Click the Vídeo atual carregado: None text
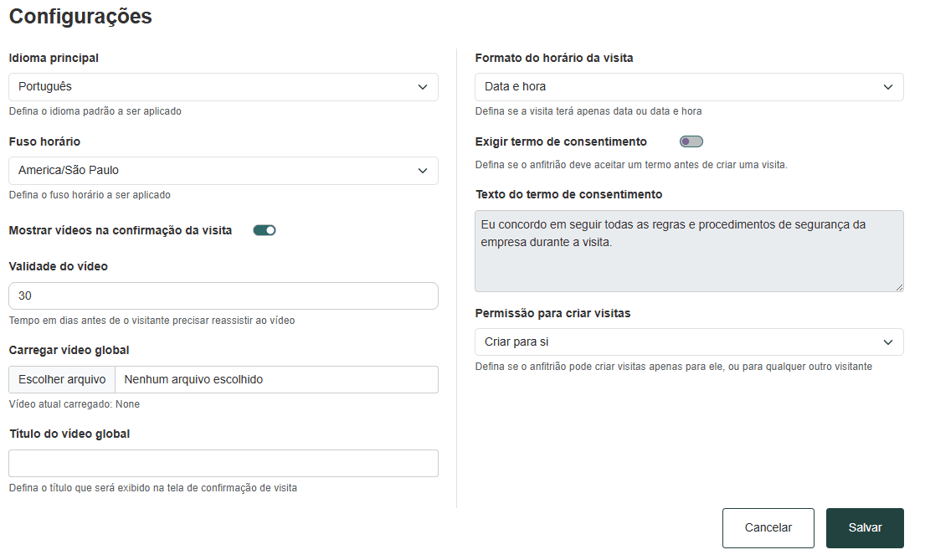 pyautogui.click(x=75, y=404)
